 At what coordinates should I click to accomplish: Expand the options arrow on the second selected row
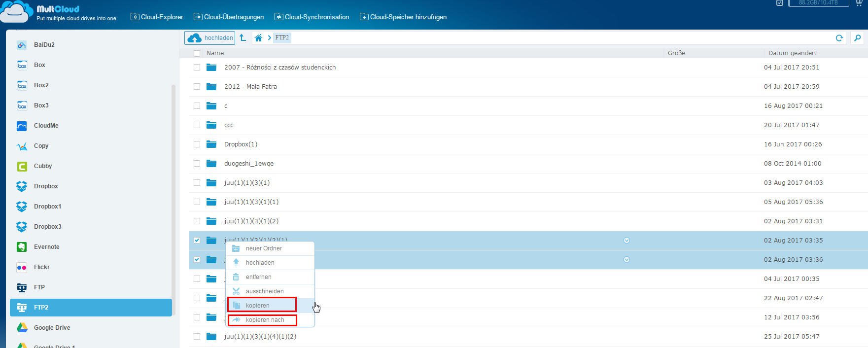pyautogui.click(x=626, y=260)
